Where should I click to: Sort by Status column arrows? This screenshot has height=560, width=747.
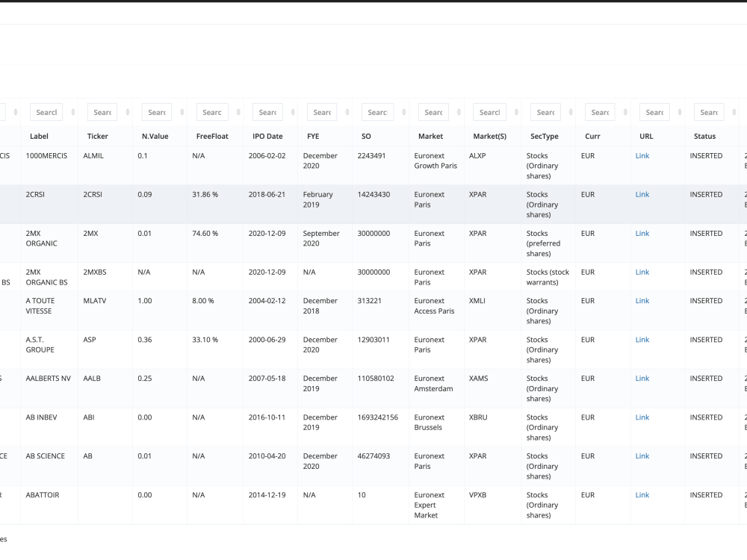pos(734,113)
